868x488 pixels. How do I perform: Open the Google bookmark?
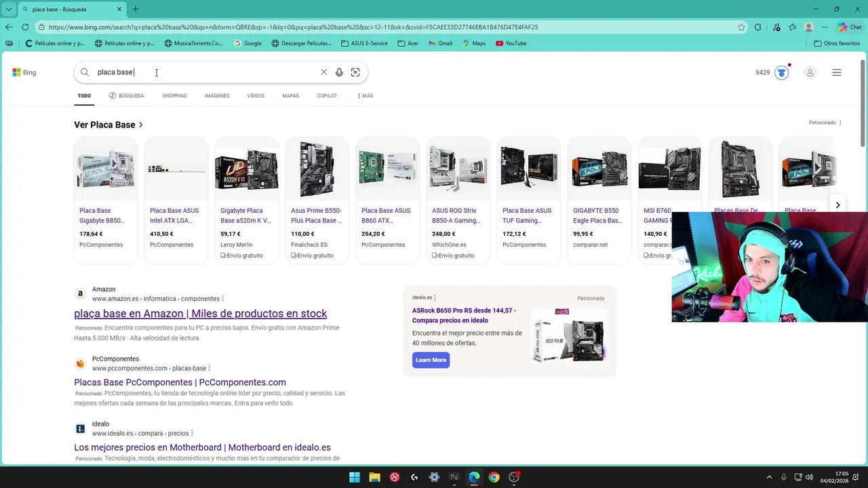tap(248, 43)
